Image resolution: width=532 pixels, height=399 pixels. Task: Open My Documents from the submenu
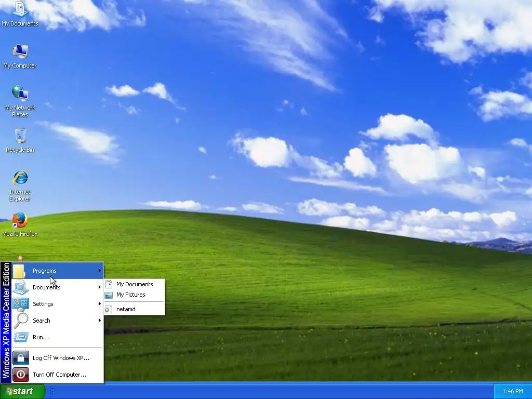135,284
